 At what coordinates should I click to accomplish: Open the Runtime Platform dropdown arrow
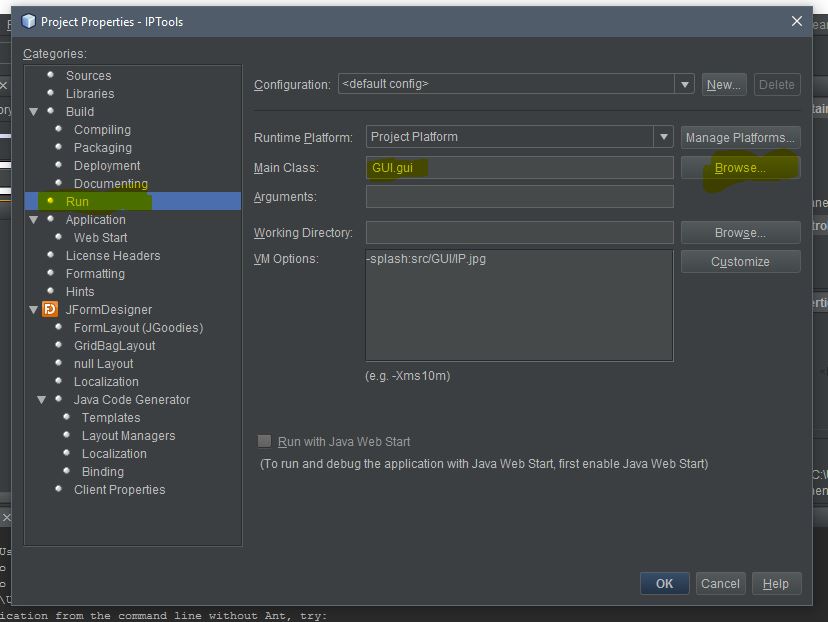[x=663, y=137]
